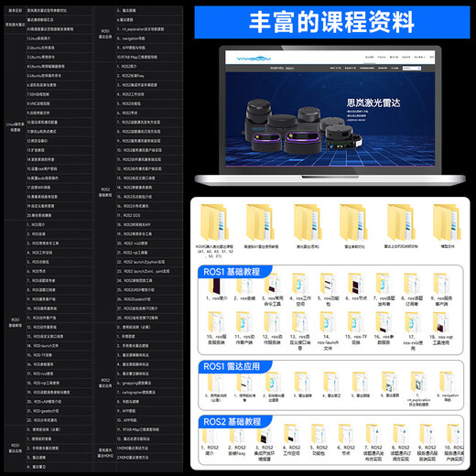Open the '7. rrt_exploration' folder

[418, 388]
